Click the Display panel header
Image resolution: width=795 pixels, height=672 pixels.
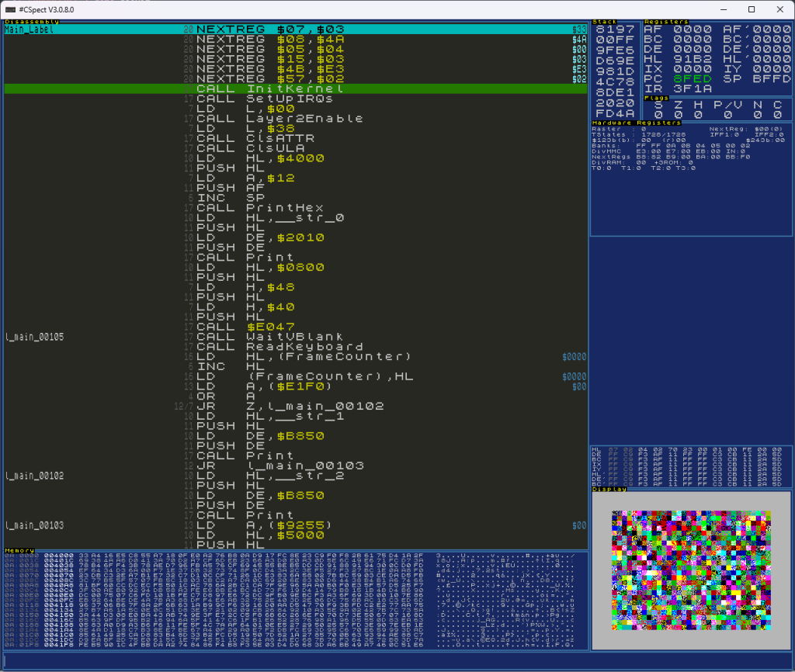[608, 488]
